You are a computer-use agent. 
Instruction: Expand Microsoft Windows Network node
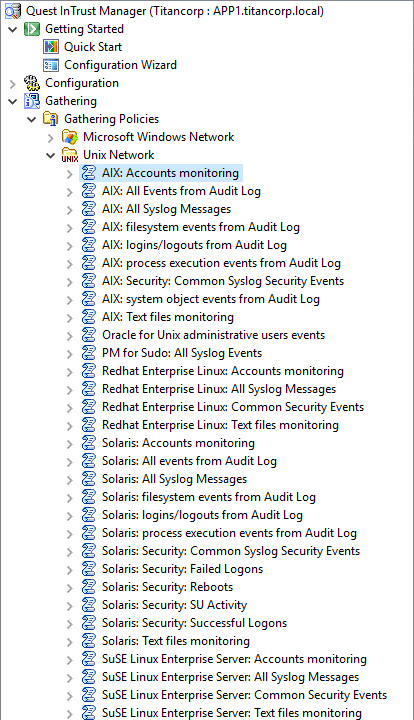50,137
